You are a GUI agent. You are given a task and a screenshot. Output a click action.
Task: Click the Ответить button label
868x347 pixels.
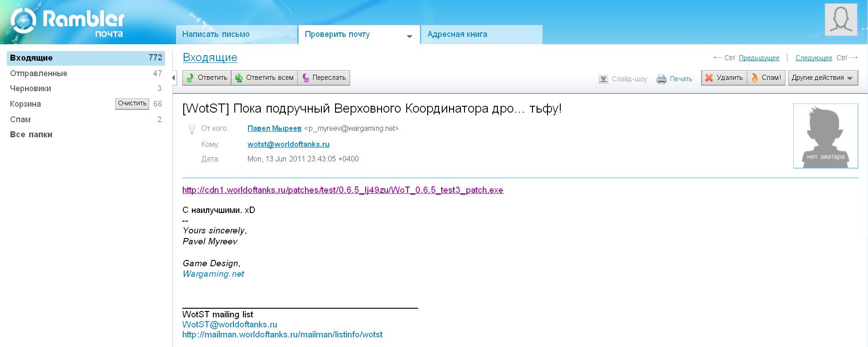[212, 78]
